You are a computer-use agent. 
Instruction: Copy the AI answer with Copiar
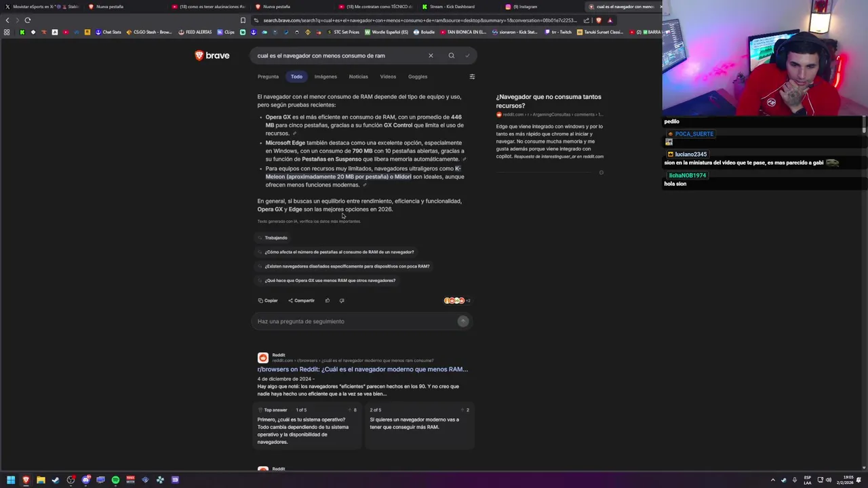click(268, 300)
